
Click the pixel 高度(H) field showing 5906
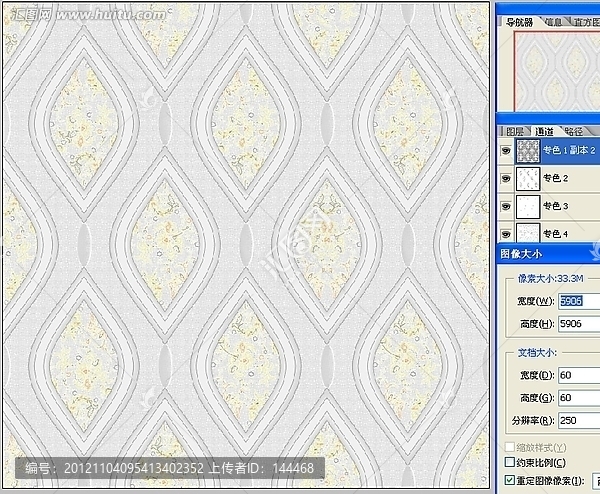[579, 324]
